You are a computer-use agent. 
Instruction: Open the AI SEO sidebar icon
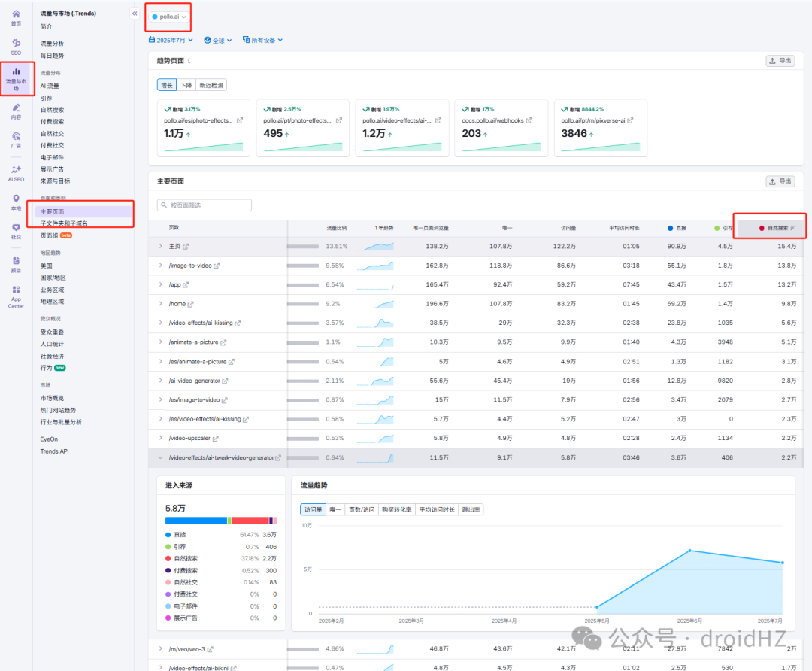pyautogui.click(x=16, y=173)
